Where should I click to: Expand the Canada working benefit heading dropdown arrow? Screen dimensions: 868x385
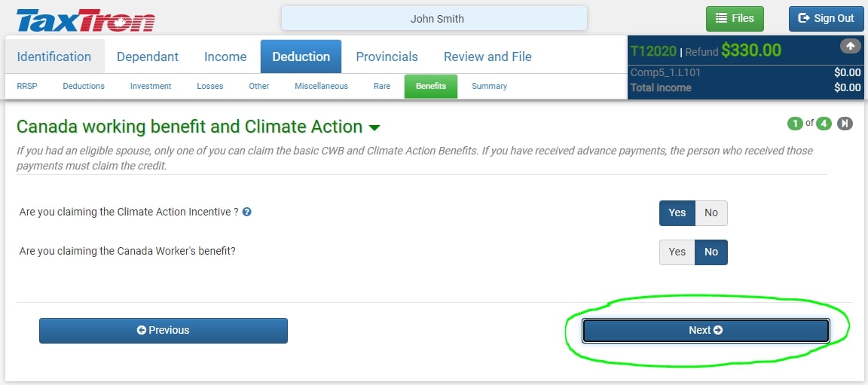pos(374,128)
